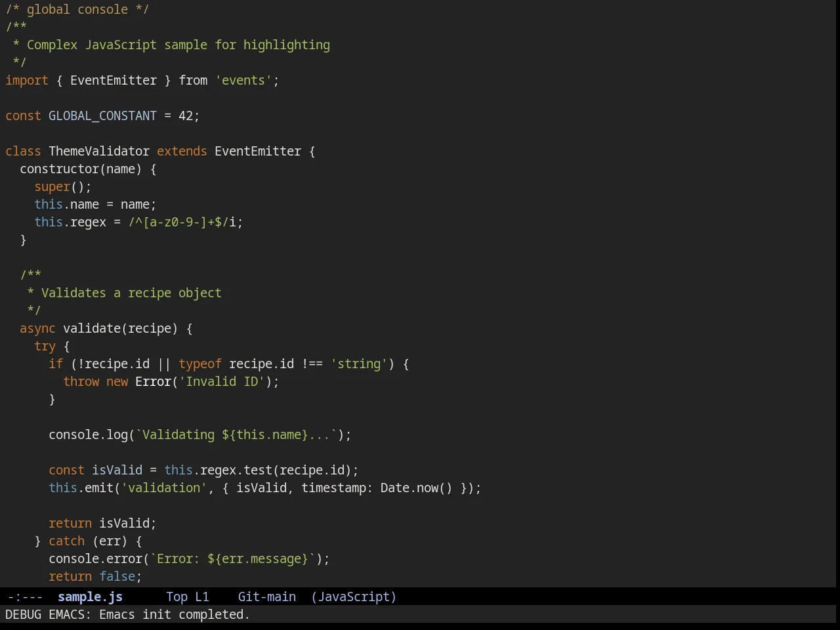Click 'Date.now()' expression

pos(417,488)
